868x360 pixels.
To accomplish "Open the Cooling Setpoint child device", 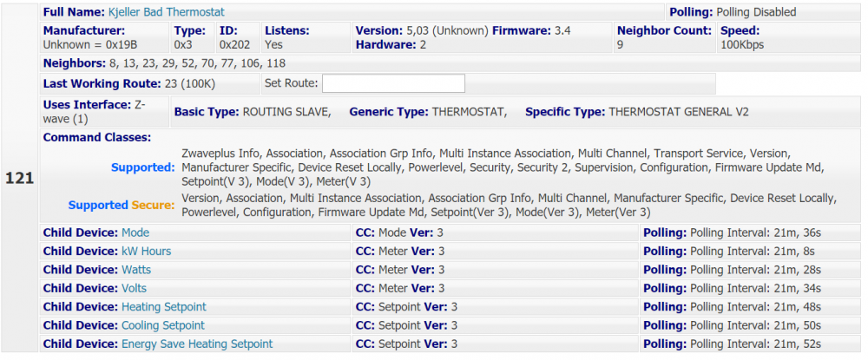I will tap(163, 325).
